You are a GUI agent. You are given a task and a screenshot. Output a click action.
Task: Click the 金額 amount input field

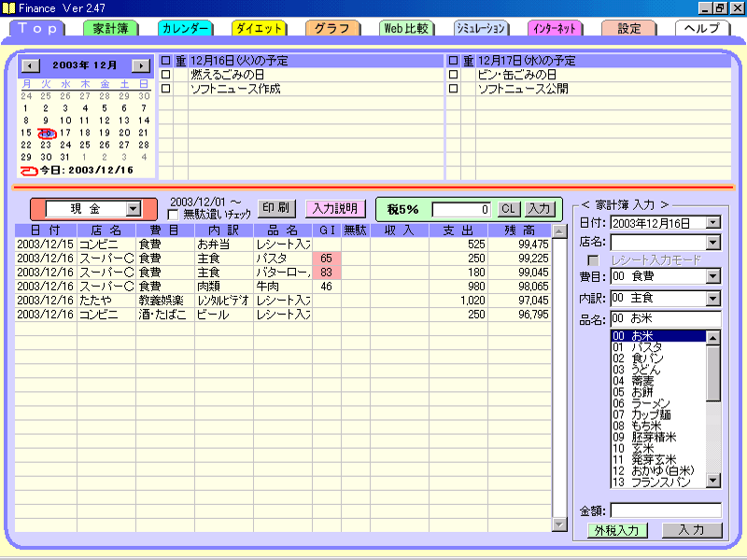[666, 511]
